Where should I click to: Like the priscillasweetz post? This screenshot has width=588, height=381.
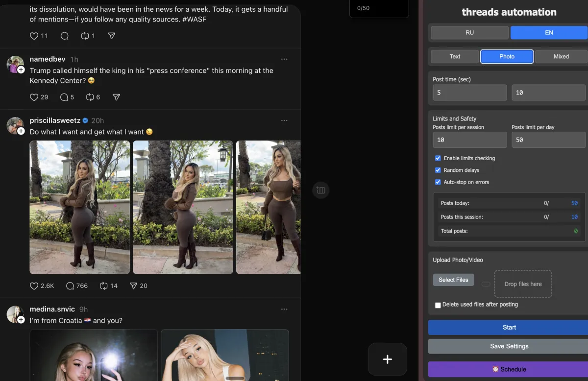pos(34,286)
